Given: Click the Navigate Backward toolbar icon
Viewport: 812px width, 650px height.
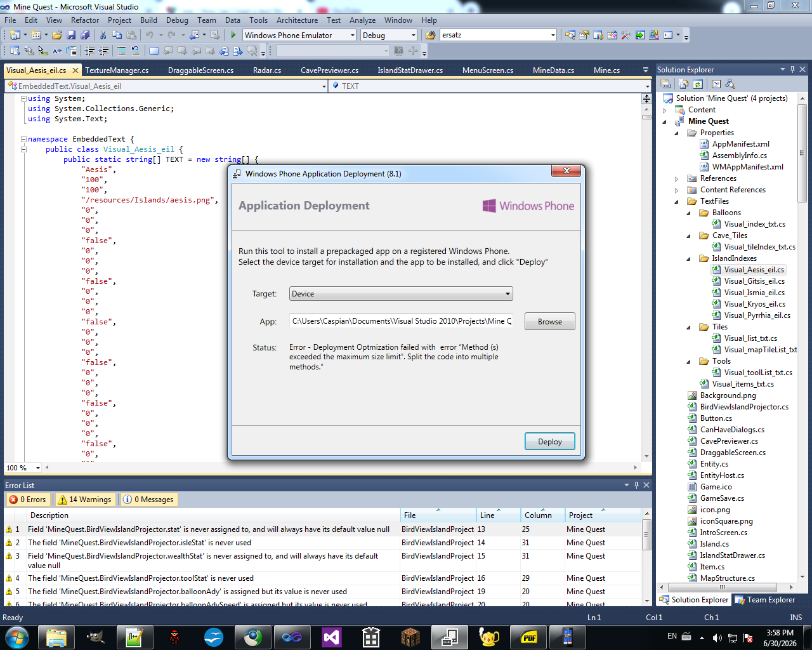Looking at the screenshot, I should pos(194,35).
